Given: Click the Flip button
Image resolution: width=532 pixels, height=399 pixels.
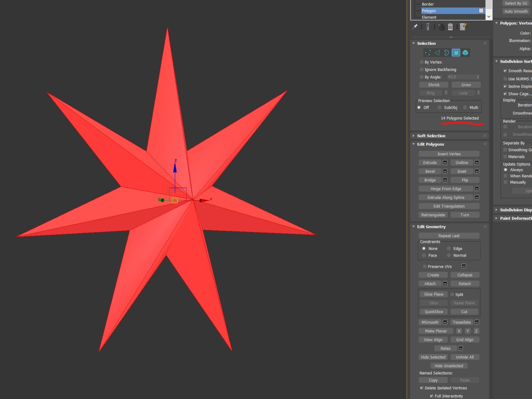Looking at the screenshot, I should [x=465, y=180].
